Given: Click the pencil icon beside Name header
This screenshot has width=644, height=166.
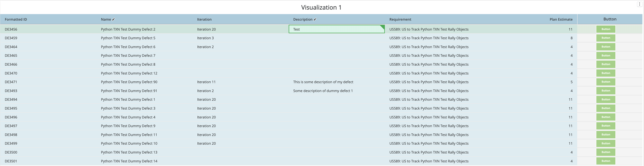Looking at the screenshot, I should tap(113, 20).
